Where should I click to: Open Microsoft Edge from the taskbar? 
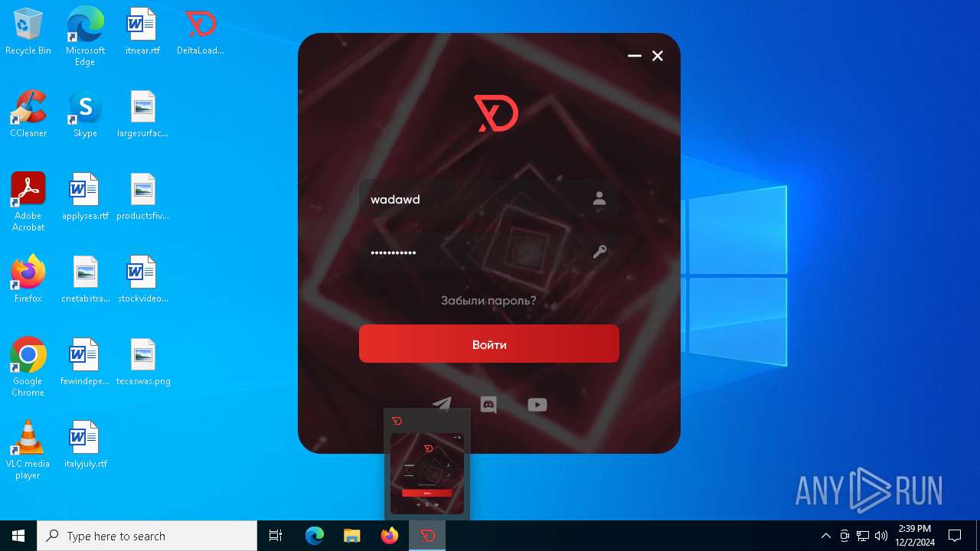point(315,536)
